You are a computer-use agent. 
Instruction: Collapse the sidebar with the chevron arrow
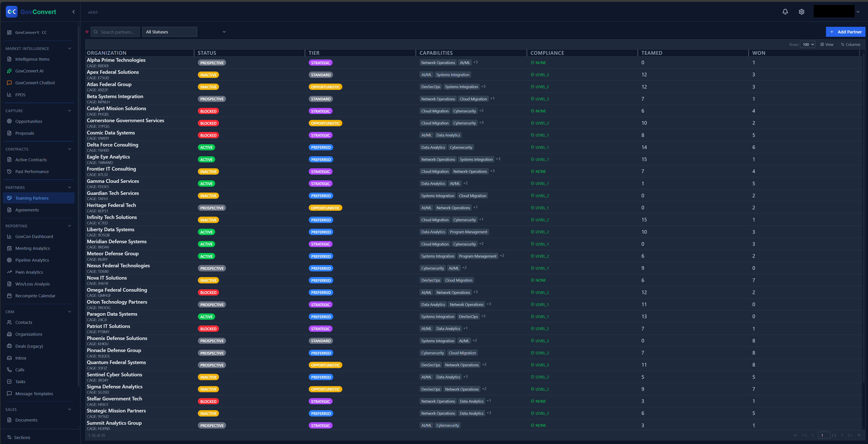[x=73, y=12]
